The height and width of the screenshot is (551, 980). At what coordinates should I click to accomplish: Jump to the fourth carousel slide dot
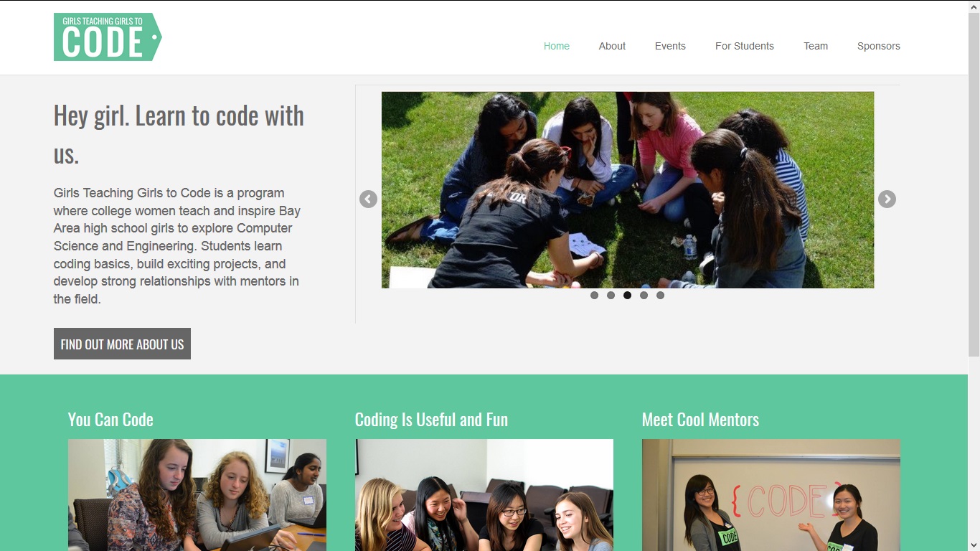pos(644,296)
